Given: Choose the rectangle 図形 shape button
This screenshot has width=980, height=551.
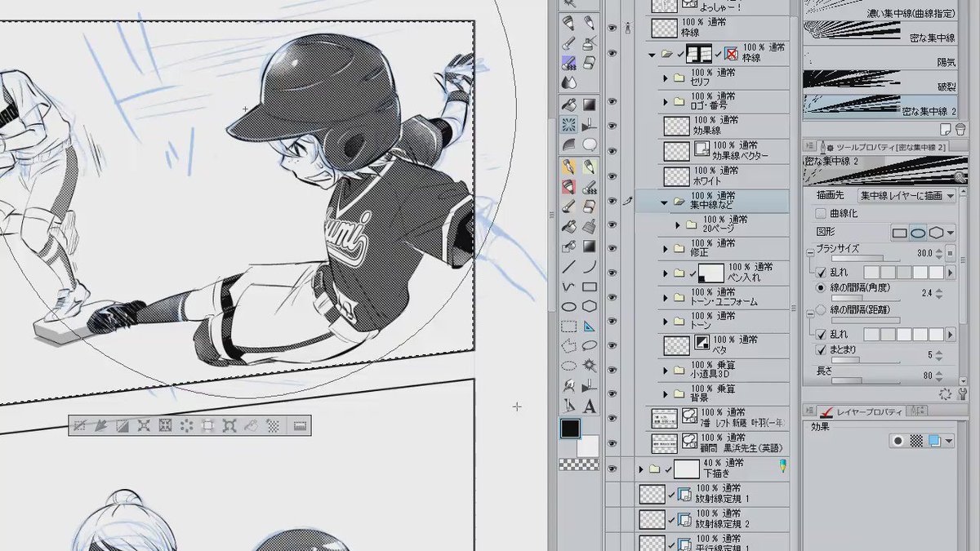Looking at the screenshot, I should 900,233.
